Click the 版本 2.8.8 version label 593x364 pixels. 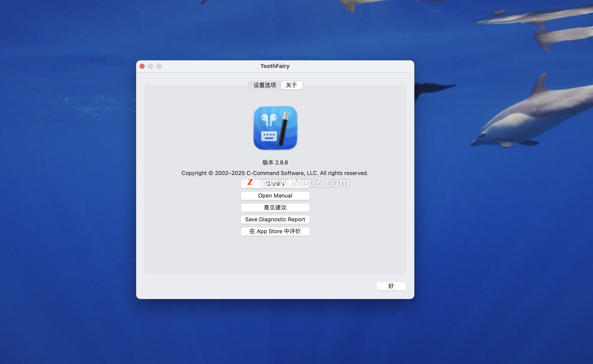coord(275,163)
